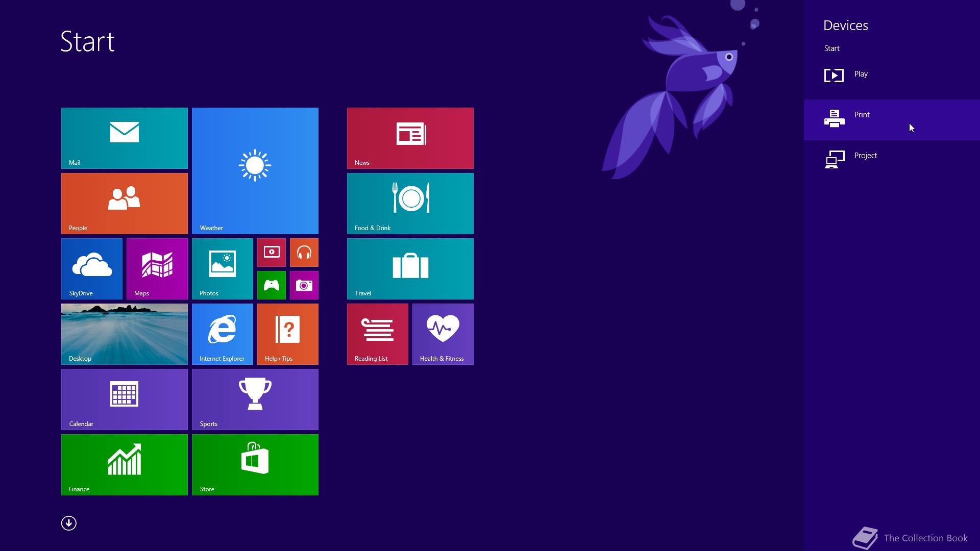
Task: Open the small Video tile
Action: coord(272,253)
